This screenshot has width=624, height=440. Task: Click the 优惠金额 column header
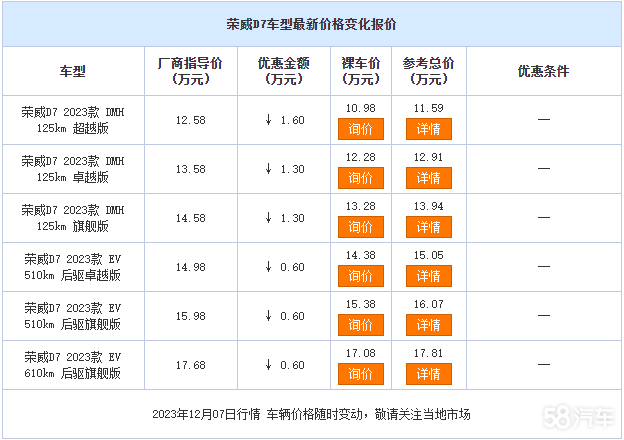[283, 71]
